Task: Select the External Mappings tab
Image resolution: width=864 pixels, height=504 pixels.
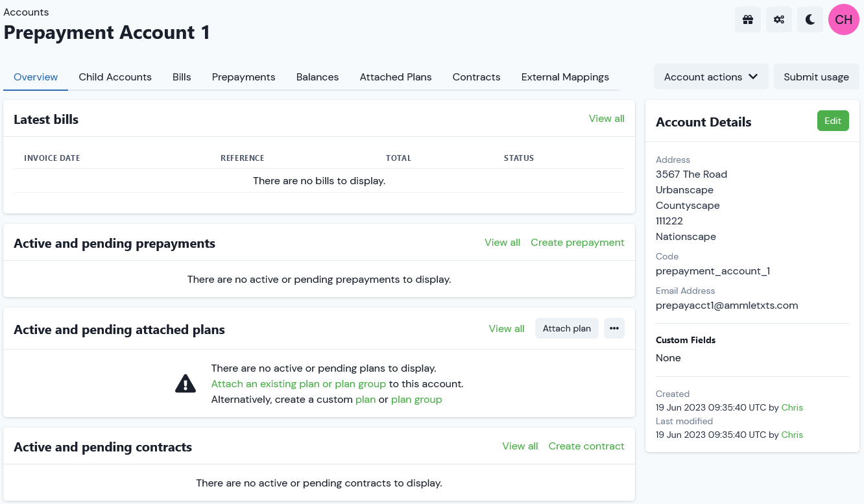Action: point(565,77)
